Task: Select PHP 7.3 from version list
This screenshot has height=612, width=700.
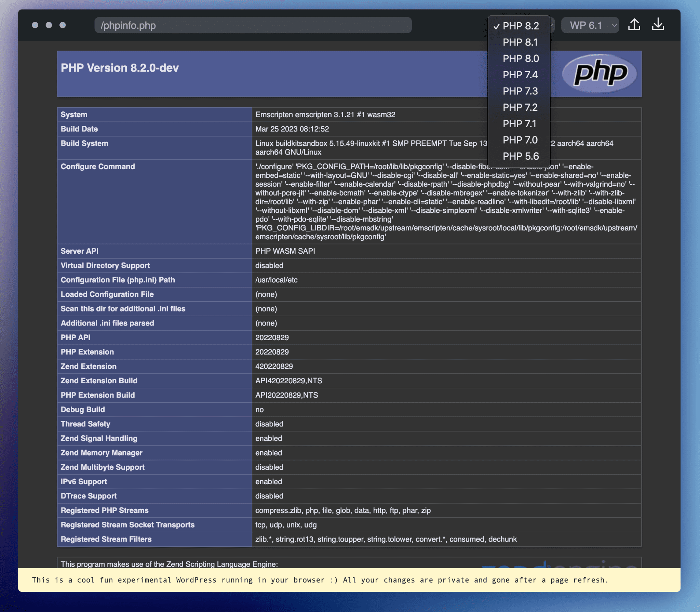Action: point(520,91)
